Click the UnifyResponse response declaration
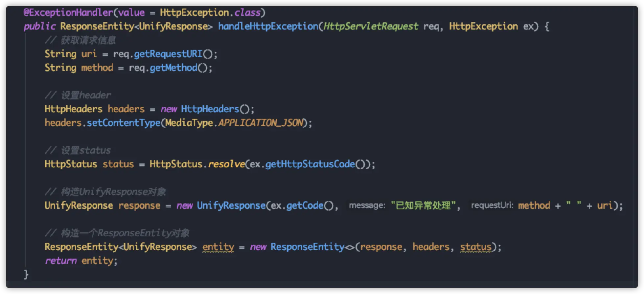This screenshot has height=294, width=644. point(103,205)
